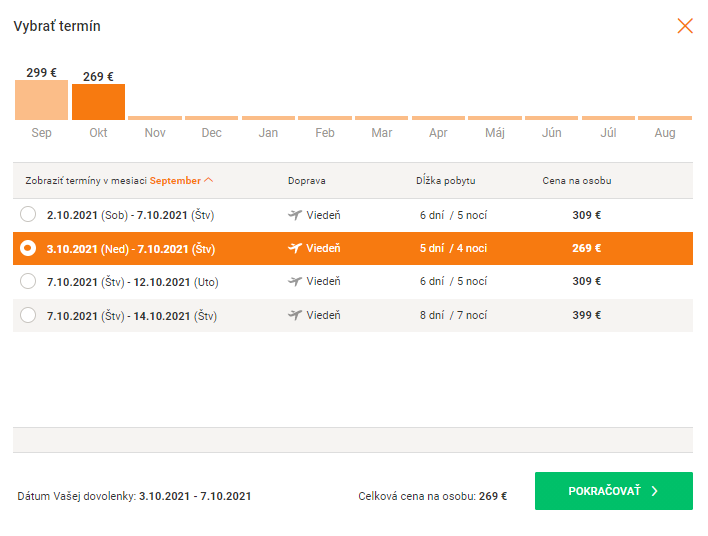Screen dimensions: 708x536
Task: Click the arrow chevron on the Pokračovať button
Action: click(x=655, y=491)
